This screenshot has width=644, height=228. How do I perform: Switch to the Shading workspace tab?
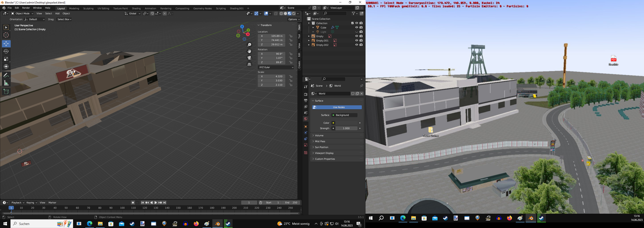pyautogui.click(x=136, y=8)
